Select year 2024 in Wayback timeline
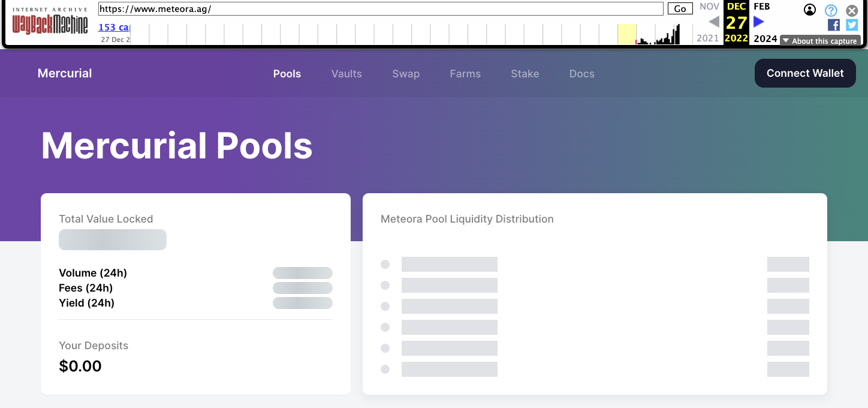 [765, 38]
